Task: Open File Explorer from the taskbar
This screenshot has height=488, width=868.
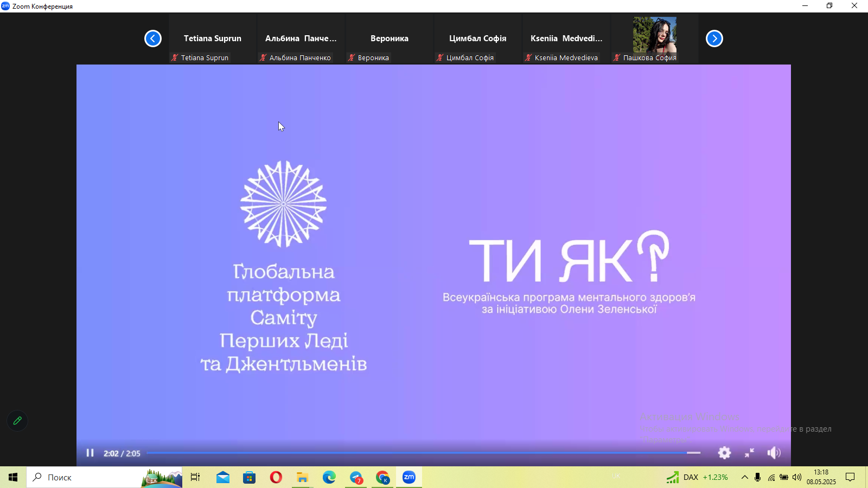Action: pyautogui.click(x=302, y=477)
